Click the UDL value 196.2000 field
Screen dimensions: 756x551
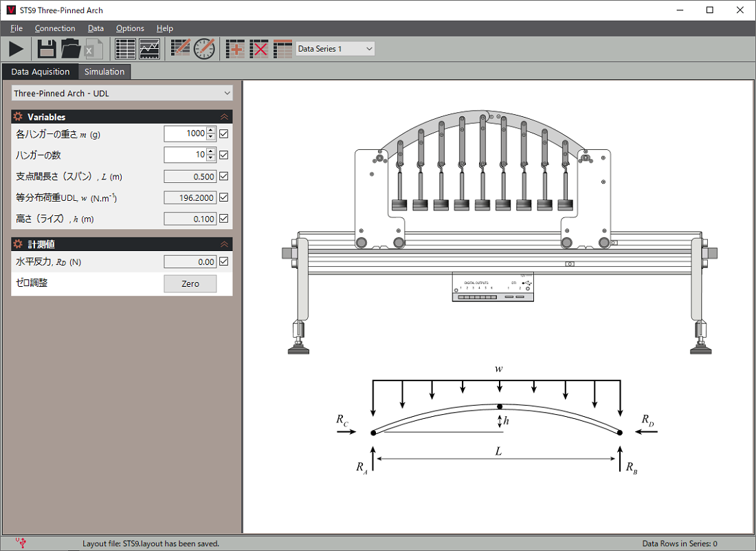190,198
